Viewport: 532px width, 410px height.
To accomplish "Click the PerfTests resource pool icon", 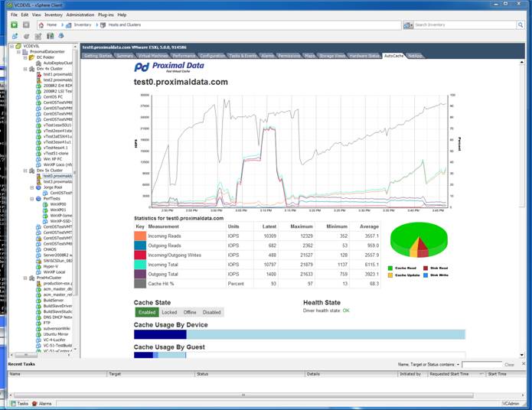I will point(39,198).
